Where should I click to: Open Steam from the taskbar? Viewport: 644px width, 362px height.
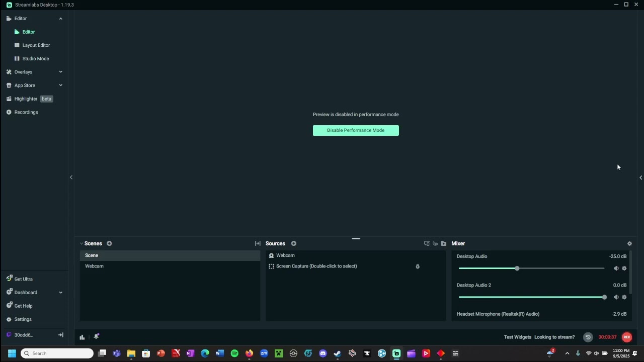pos(338,353)
